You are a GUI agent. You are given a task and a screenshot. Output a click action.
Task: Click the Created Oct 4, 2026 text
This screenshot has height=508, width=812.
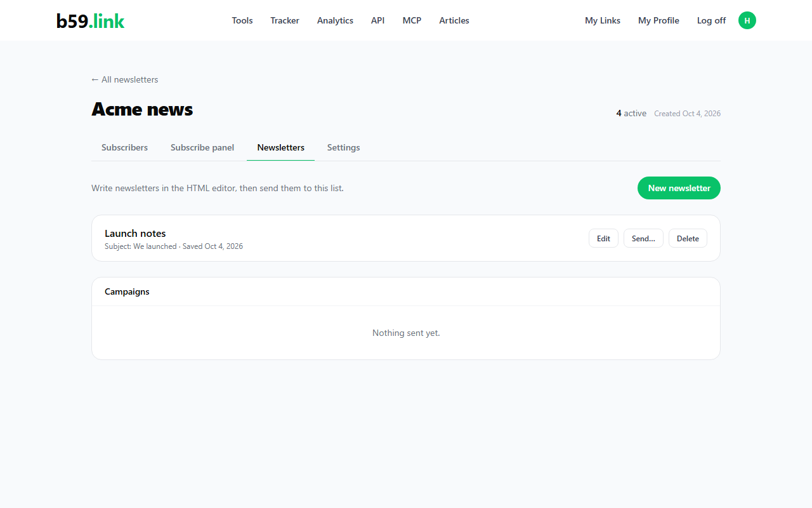tap(687, 114)
